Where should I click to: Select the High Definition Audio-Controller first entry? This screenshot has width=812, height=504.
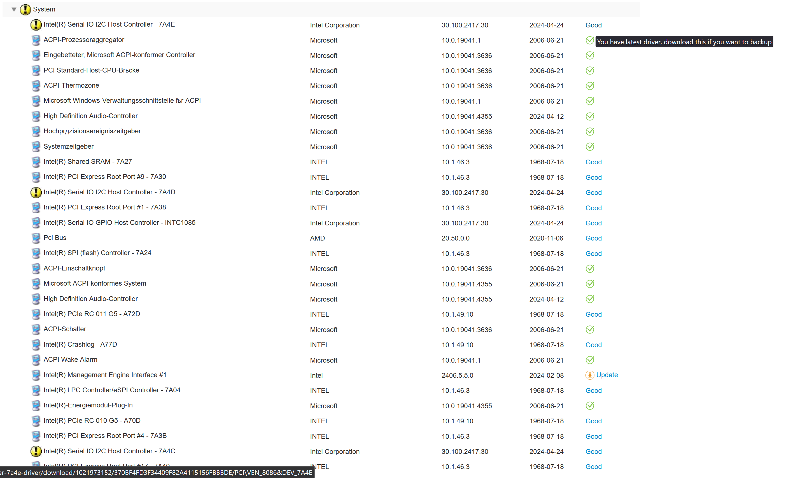point(90,116)
